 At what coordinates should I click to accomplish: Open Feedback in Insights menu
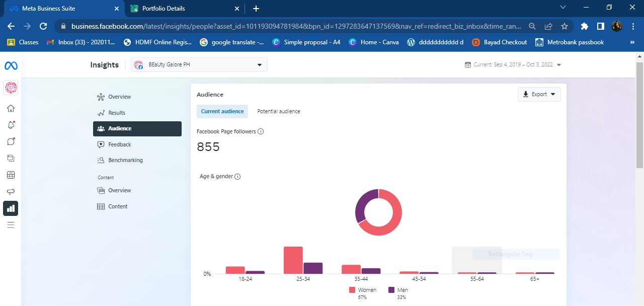[137, 144]
